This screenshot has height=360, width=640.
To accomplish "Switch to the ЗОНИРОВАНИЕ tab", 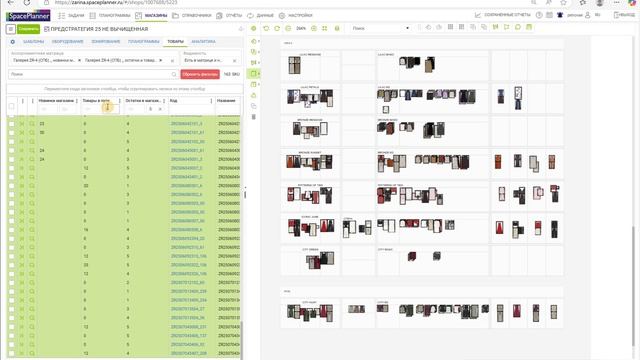I will [x=106, y=42].
